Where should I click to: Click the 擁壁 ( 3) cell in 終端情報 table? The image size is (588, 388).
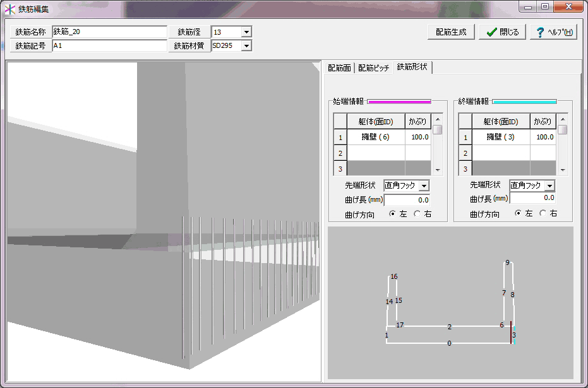(x=501, y=137)
